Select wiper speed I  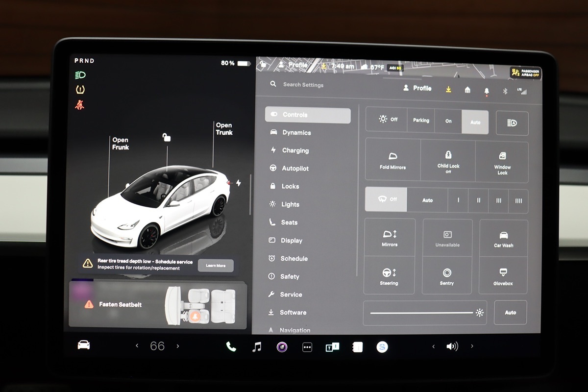[x=458, y=200]
